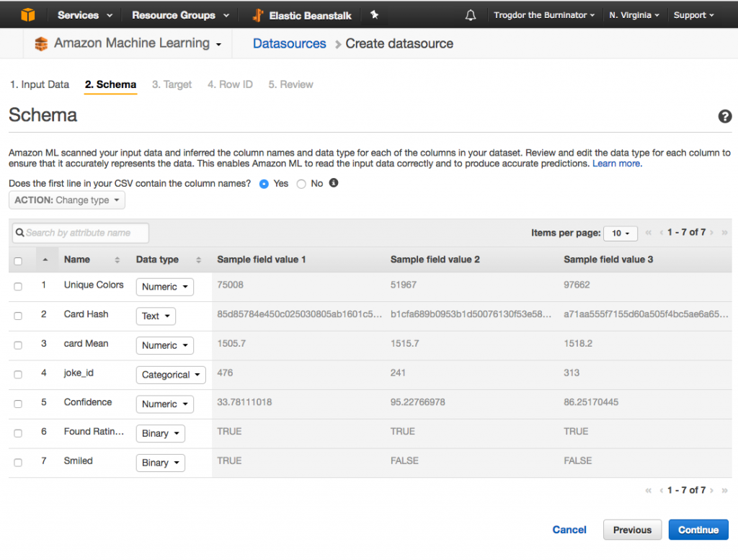
Task: Sort the table by Name column
Action: (x=117, y=259)
